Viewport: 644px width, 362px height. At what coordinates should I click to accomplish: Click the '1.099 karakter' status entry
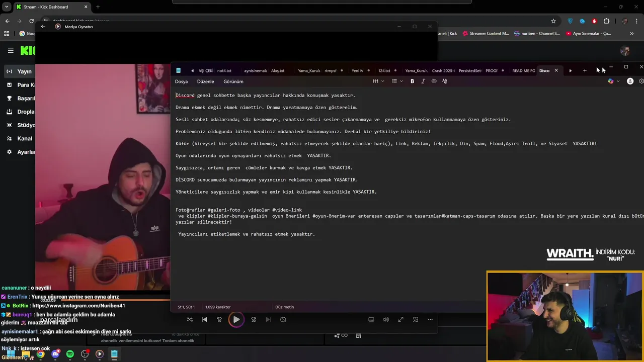(218, 307)
